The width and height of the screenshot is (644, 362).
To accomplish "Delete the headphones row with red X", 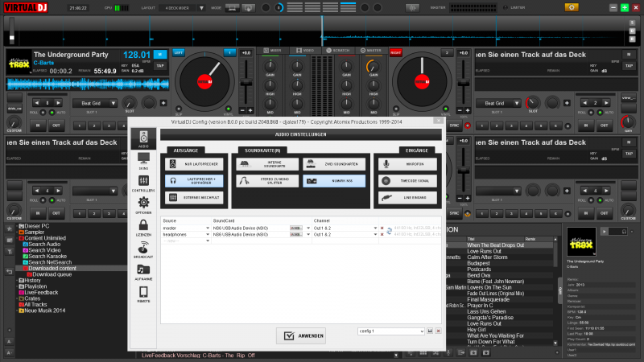I will click(x=382, y=234).
